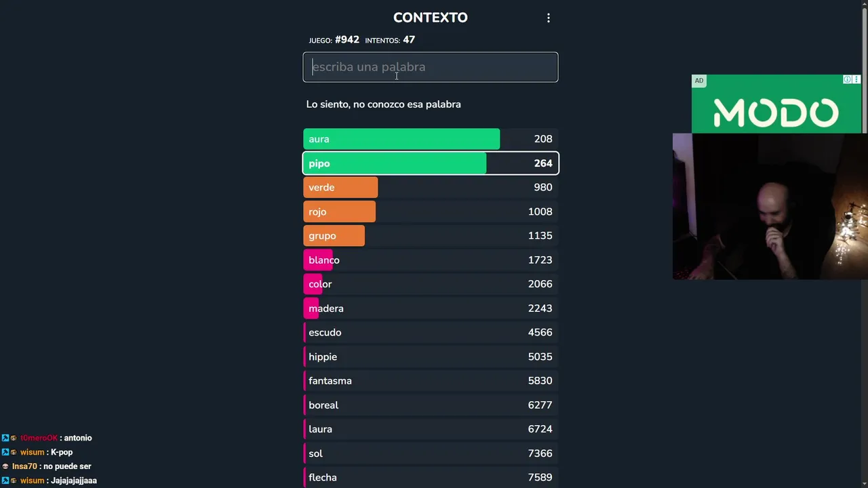The height and width of the screenshot is (488, 868).
Task: Open the ad options dots on MODO banner
Action: tap(856, 80)
